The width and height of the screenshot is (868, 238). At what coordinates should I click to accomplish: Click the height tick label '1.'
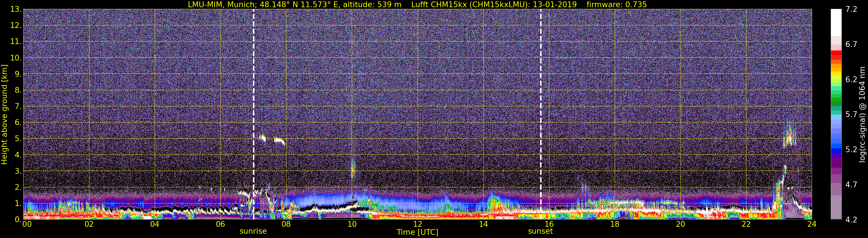(x=18, y=203)
